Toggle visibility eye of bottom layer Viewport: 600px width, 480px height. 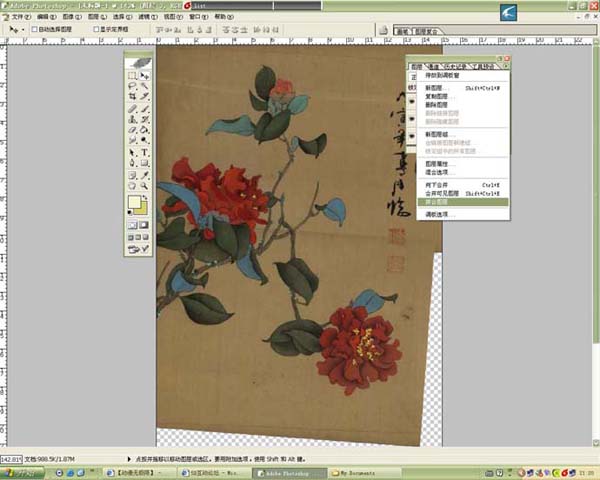pyautogui.click(x=412, y=136)
